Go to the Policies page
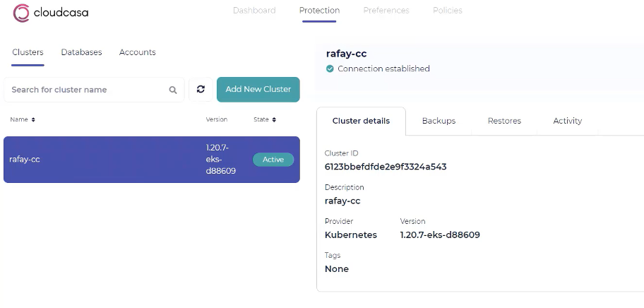 coord(447,11)
